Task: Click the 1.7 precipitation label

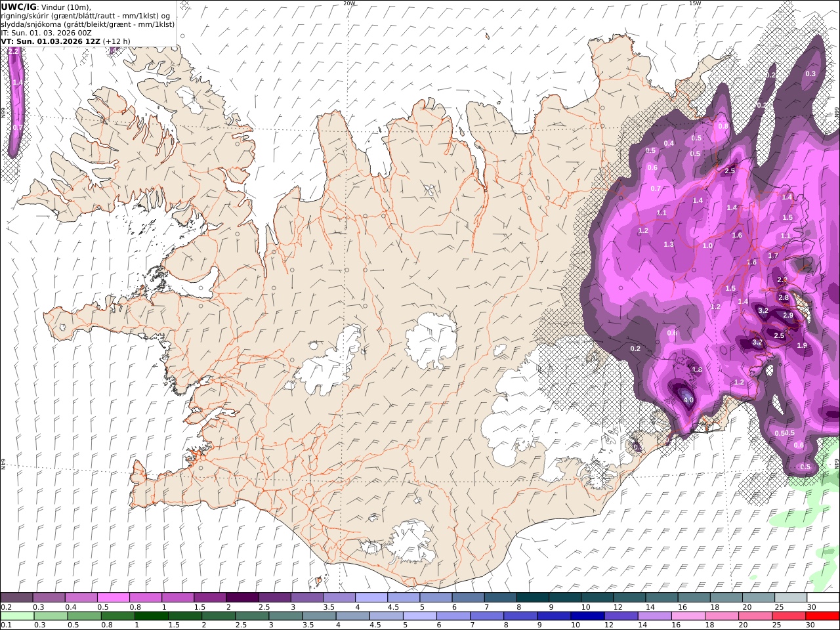Action: click(x=773, y=256)
